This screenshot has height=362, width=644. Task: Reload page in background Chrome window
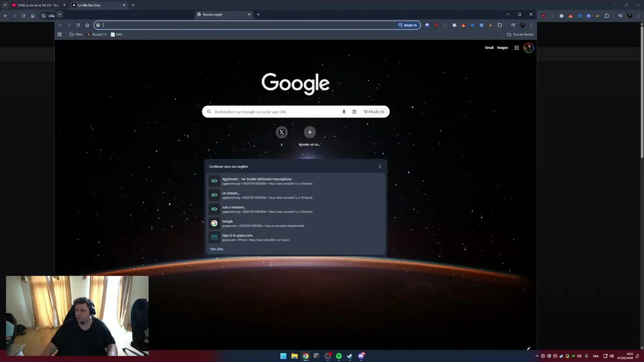pyautogui.click(x=23, y=16)
